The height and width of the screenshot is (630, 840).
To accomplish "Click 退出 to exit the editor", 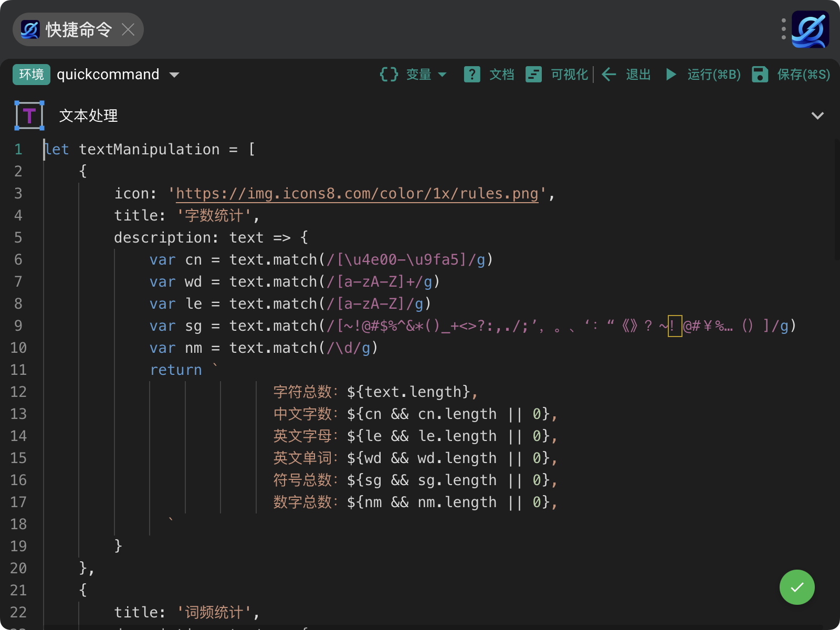I will point(638,75).
